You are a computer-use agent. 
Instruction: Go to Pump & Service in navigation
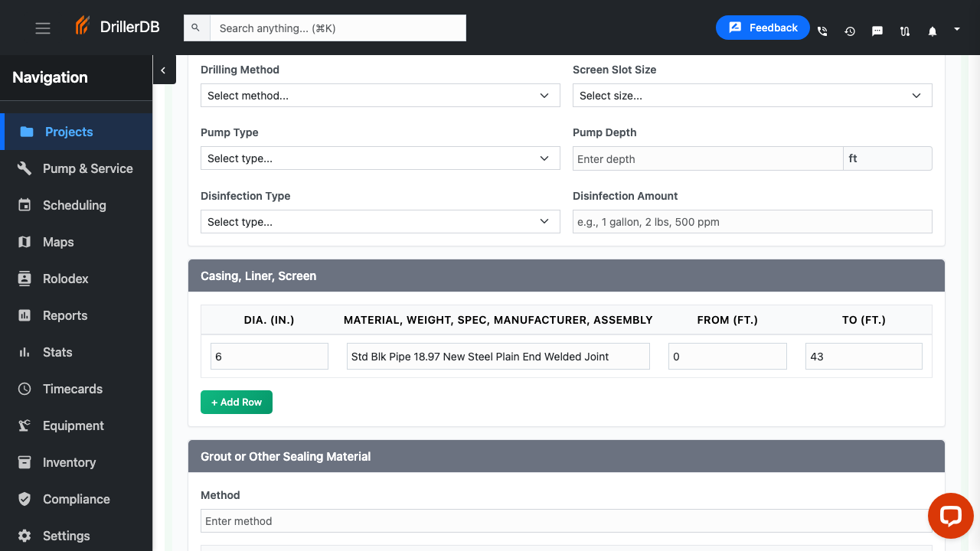[x=87, y=168]
